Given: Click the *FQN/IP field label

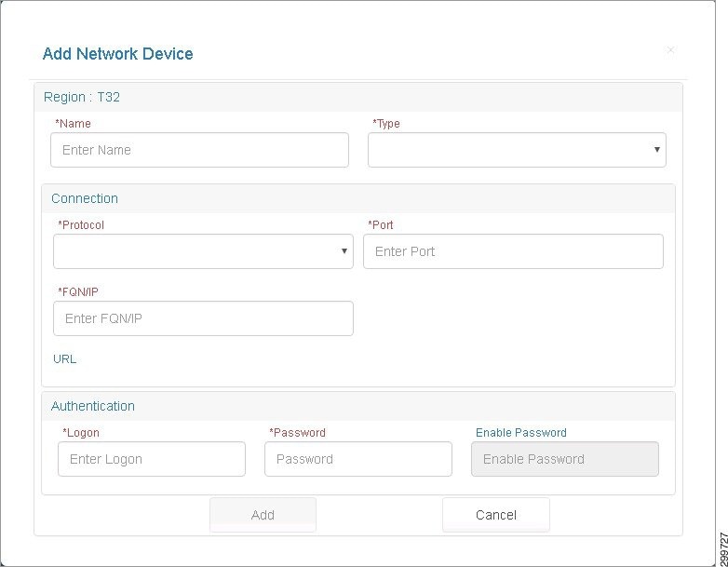Looking at the screenshot, I should [78, 291].
